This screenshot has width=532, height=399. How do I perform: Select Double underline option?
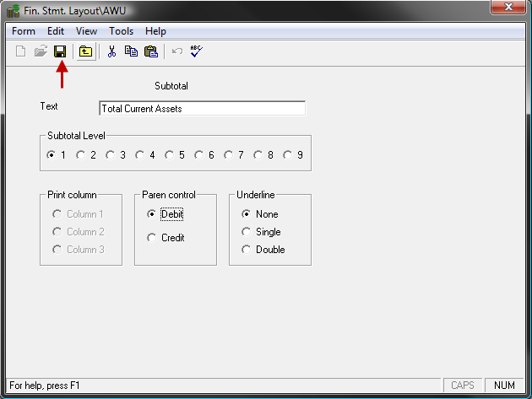coord(247,250)
